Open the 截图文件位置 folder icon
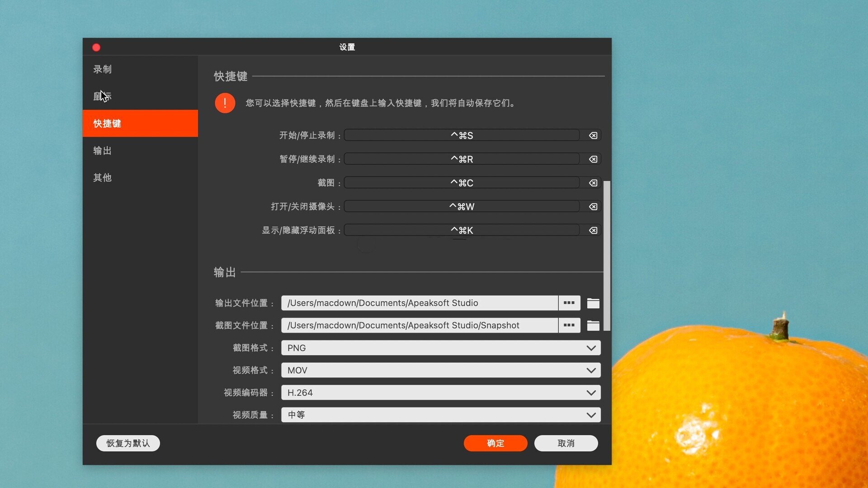 click(x=593, y=325)
